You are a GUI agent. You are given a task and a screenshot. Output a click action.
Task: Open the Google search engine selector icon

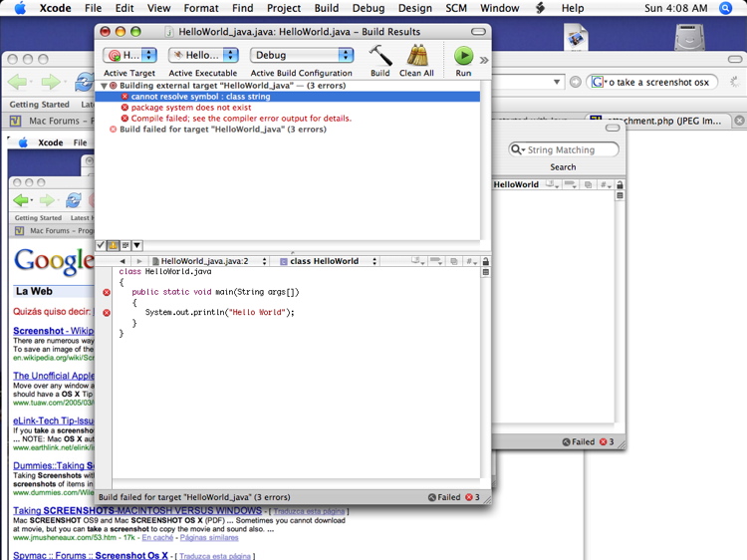(599, 82)
